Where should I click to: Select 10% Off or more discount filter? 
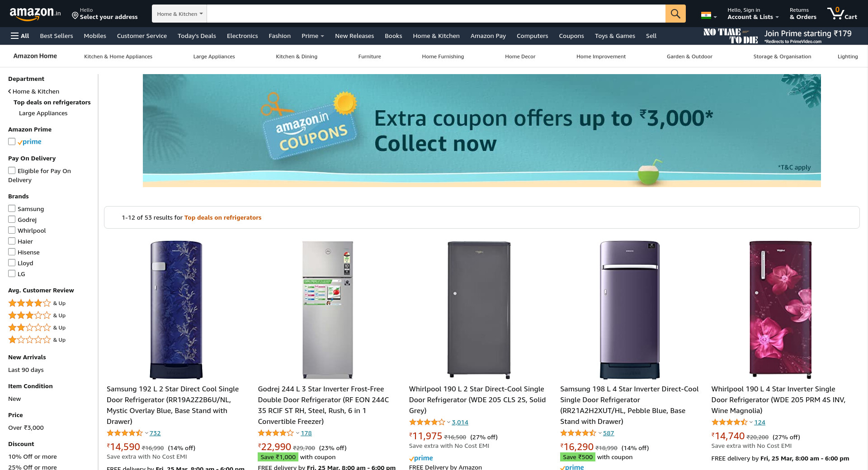tap(33, 456)
